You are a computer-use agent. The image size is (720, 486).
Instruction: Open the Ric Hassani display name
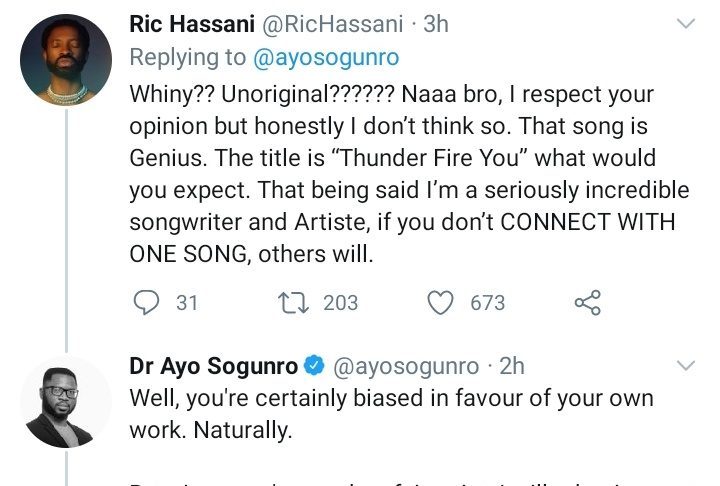pyautogui.click(x=191, y=24)
